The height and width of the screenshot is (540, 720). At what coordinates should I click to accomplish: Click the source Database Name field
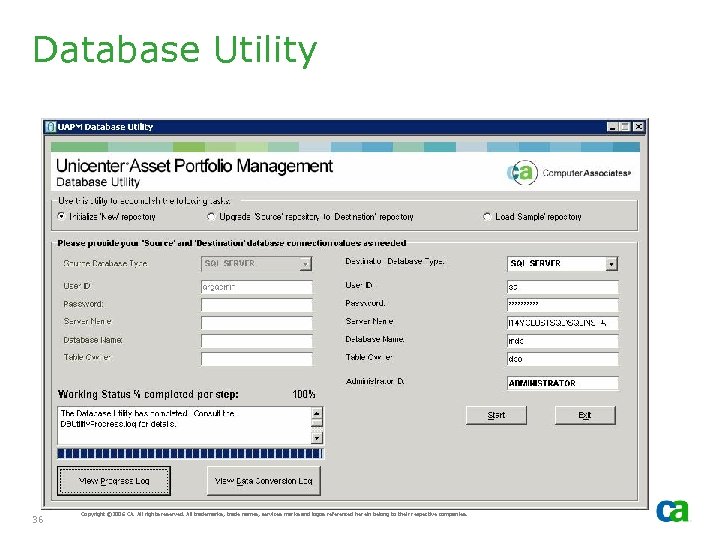pos(257,341)
